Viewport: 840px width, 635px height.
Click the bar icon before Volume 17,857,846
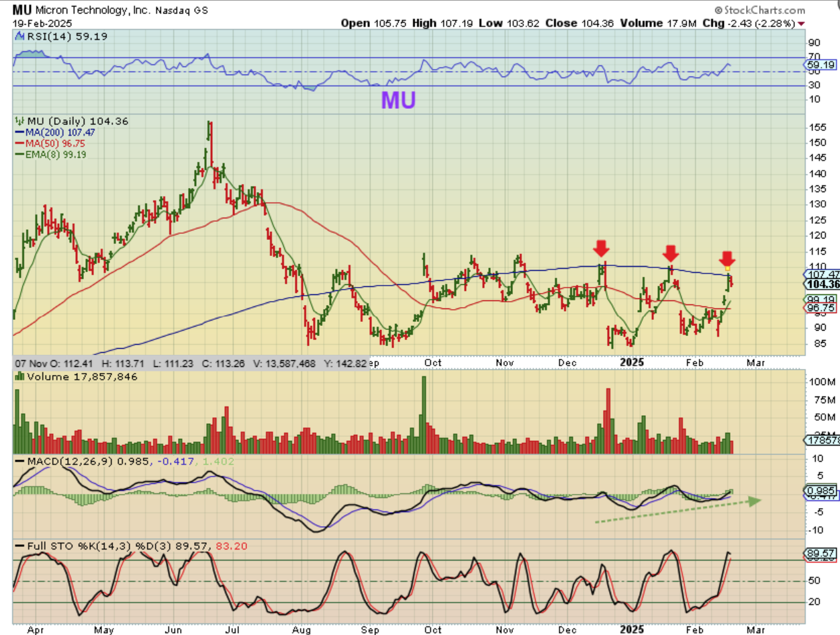coord(19,377)
